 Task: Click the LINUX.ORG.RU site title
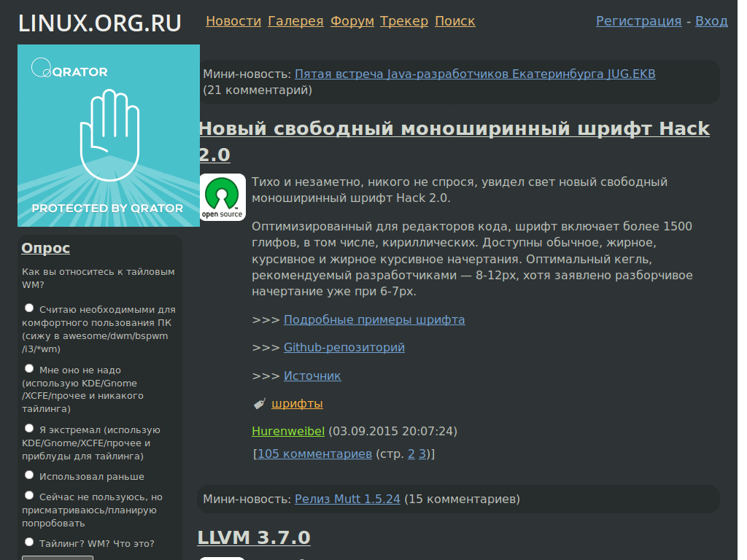click(99, 23)
